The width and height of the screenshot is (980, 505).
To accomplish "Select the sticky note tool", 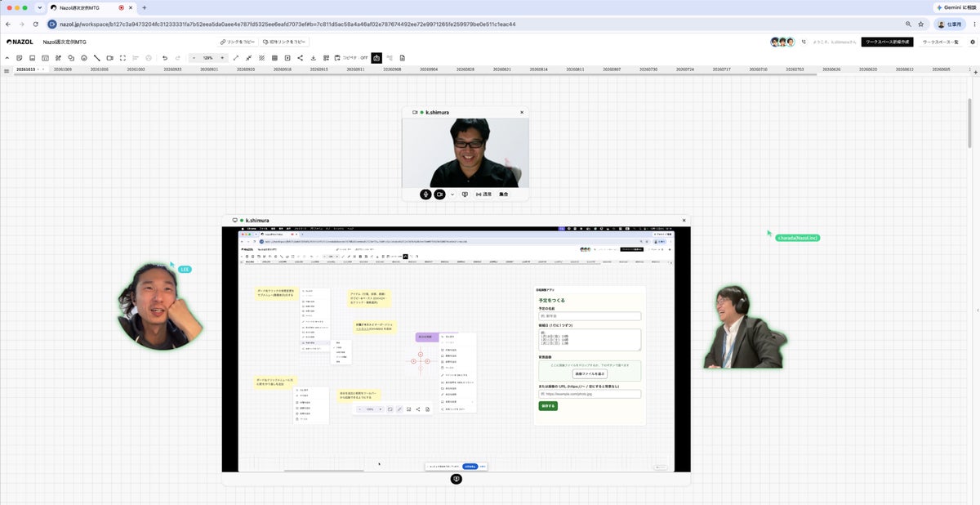I will tap(19, 58).
